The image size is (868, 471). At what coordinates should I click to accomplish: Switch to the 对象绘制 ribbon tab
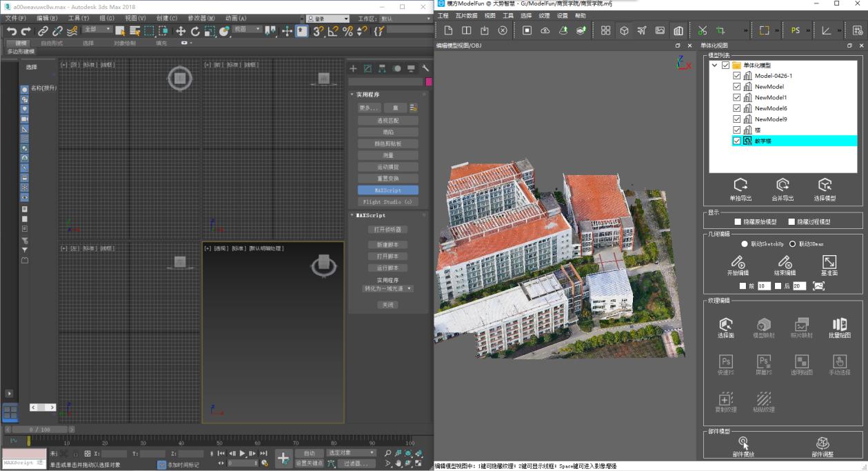[125, 43]
